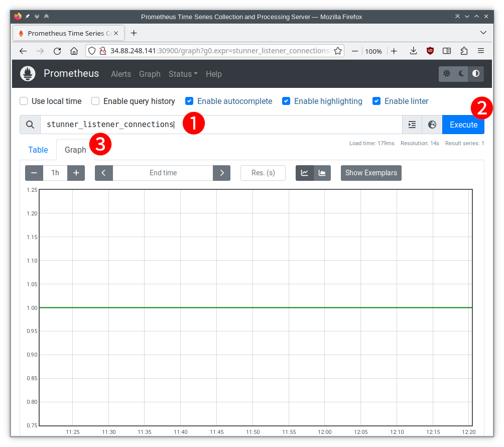Open the Firefox downloads icon

coord(413,51)
